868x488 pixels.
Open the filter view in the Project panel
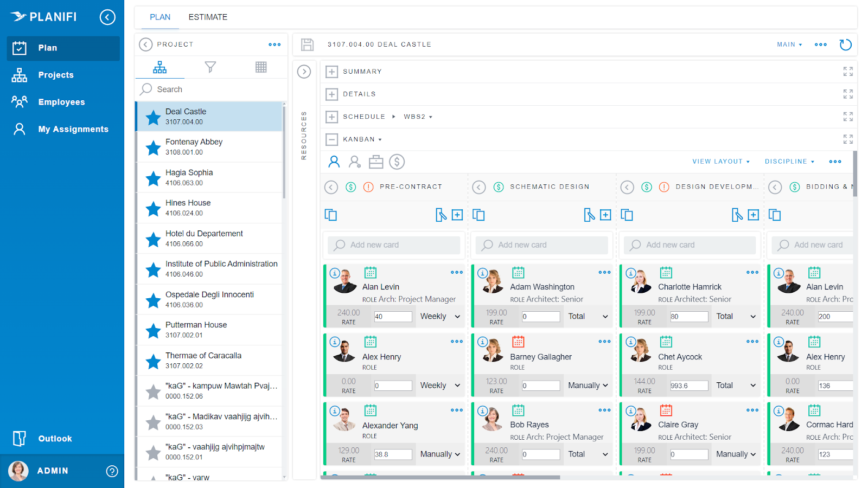(210, 67)
